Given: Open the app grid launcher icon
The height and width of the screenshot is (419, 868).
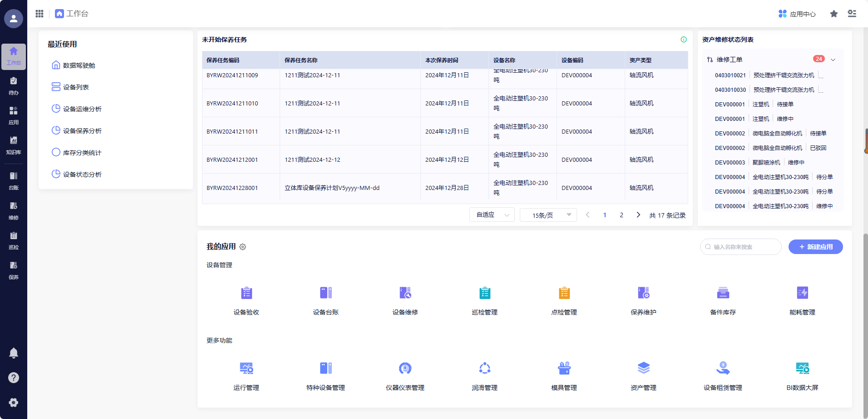Looking at the screenshot, I should (39, 14).
